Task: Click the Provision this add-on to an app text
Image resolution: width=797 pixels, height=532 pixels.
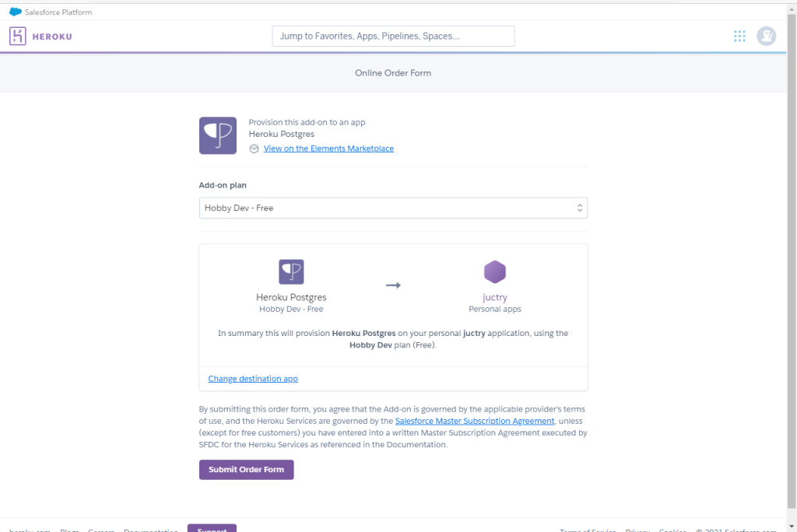Action: tap(307, 122)
